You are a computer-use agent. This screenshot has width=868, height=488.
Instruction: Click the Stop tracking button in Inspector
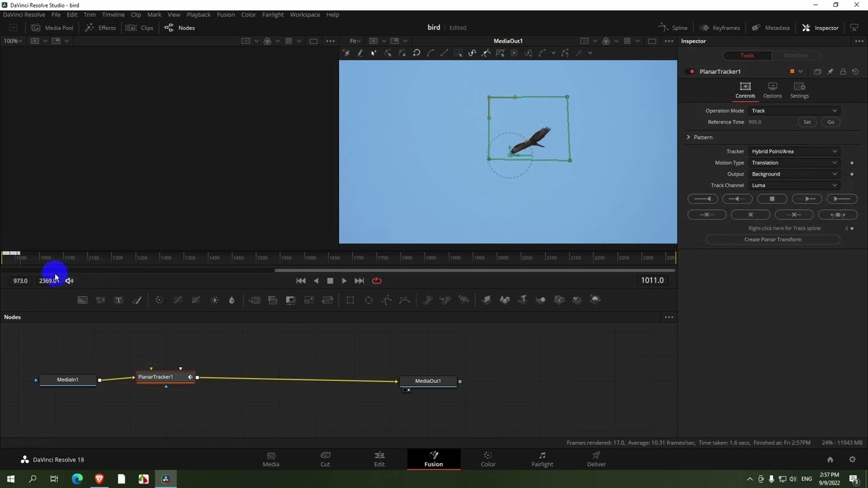(x=772, y=199)
